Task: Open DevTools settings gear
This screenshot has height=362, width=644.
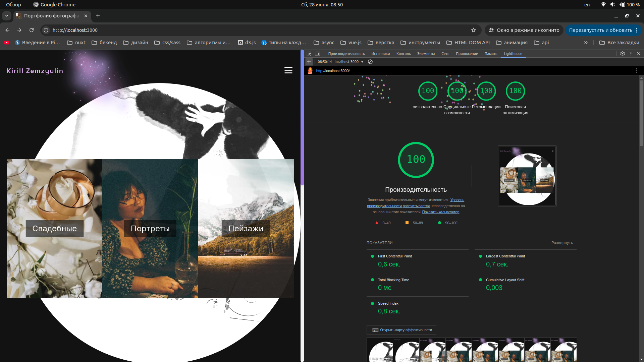Action: [623, 54]
